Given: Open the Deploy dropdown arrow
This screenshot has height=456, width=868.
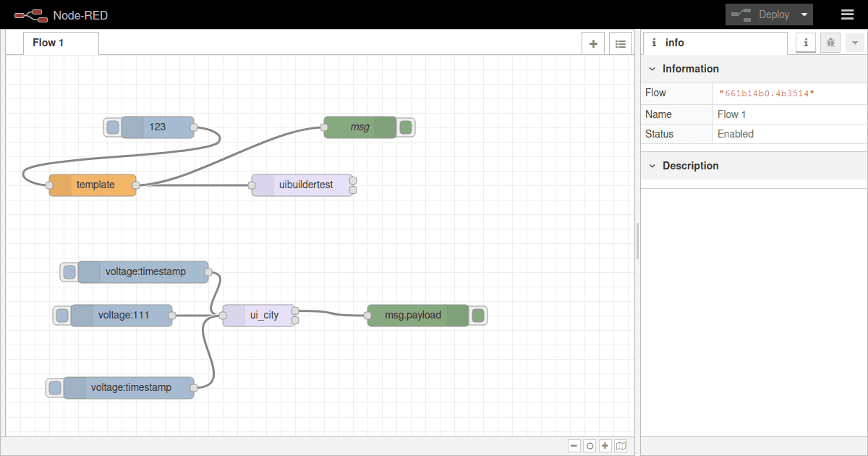Looking at the screenshot, I should click(x=804, y=14).
